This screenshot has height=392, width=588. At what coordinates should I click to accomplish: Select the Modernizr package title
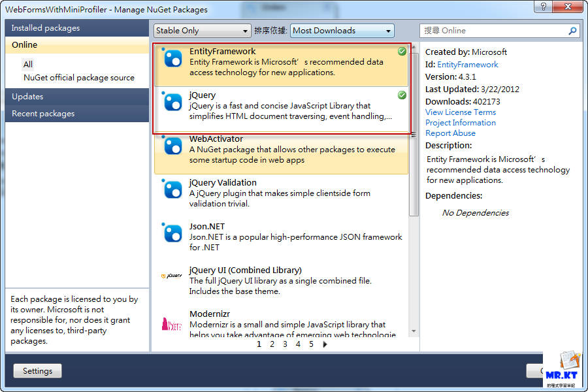[210, 314]
